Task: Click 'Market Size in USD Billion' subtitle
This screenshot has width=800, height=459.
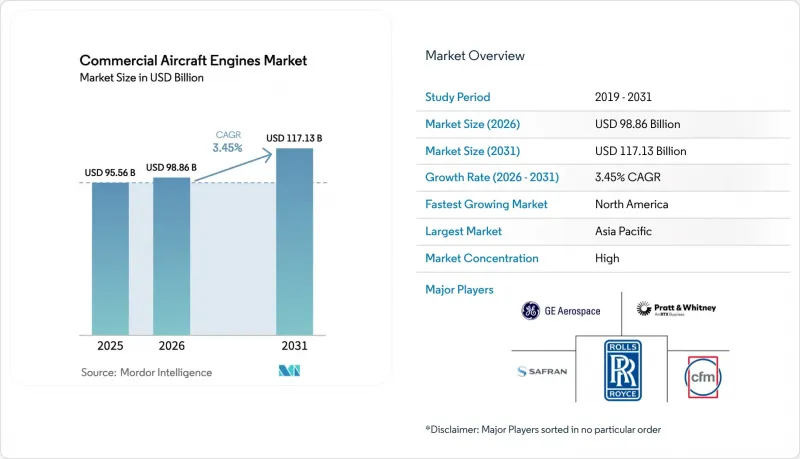Action: pos(141,78)
